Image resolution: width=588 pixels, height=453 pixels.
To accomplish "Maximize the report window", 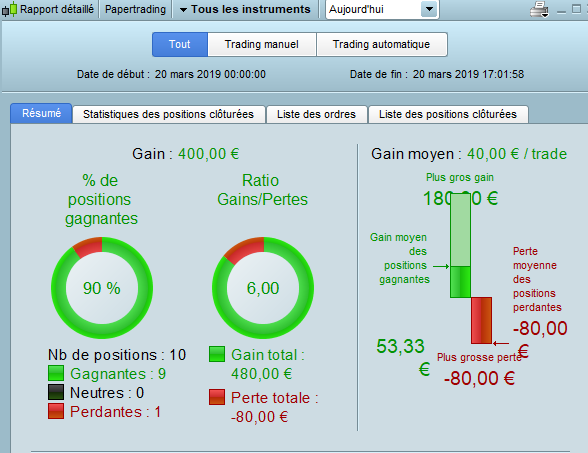I will pos(576,9).
